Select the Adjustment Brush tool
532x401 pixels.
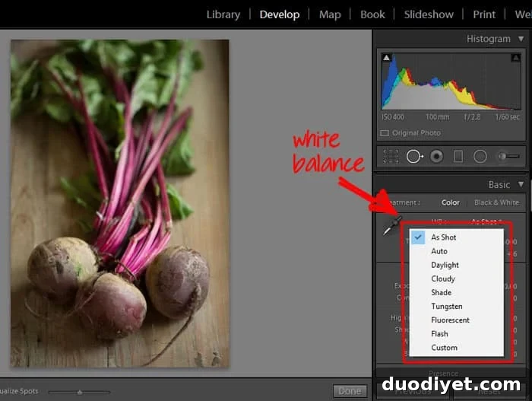pyautogui.click(x=508, y=156)
